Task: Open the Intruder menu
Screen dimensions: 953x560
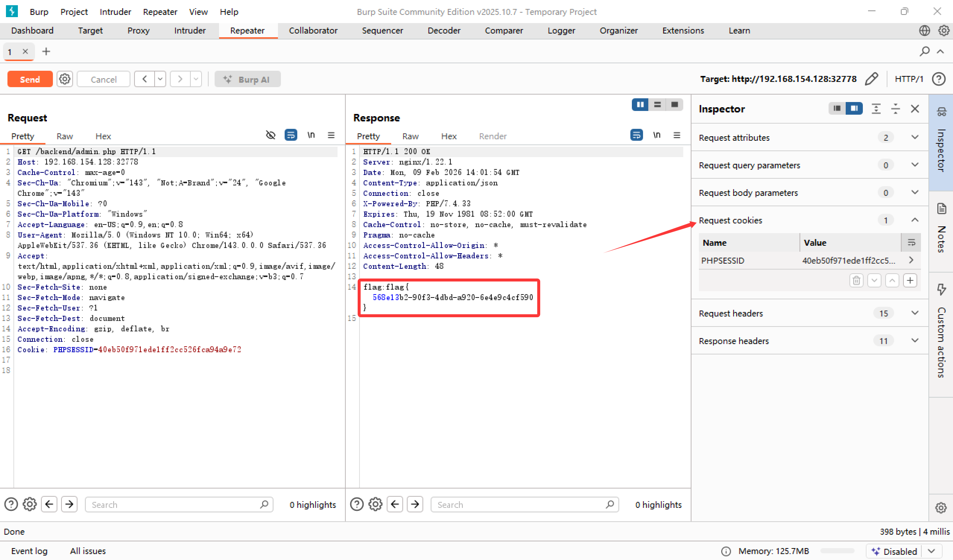Action: point(115,12)
